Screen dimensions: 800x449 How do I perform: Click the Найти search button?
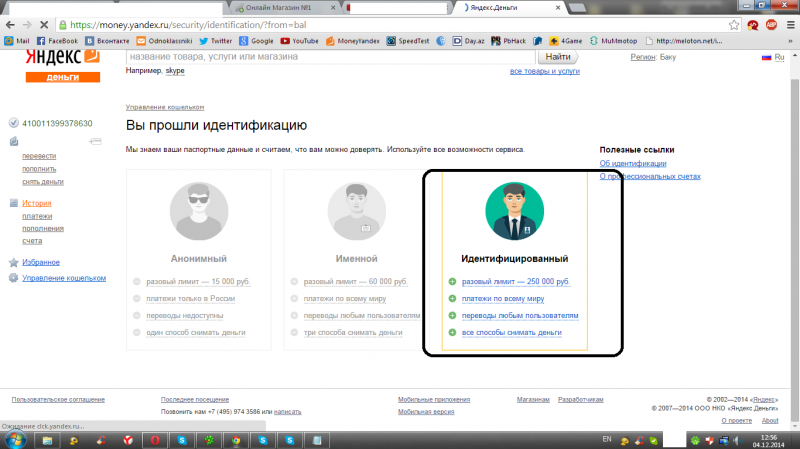pyautogui.click(x=558, y=57)
